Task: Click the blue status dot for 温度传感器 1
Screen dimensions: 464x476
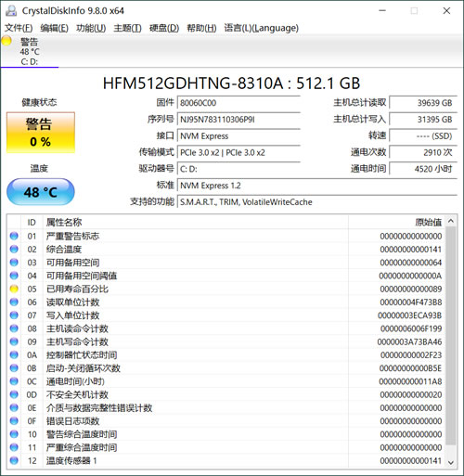Action: [x=14, y=461]
